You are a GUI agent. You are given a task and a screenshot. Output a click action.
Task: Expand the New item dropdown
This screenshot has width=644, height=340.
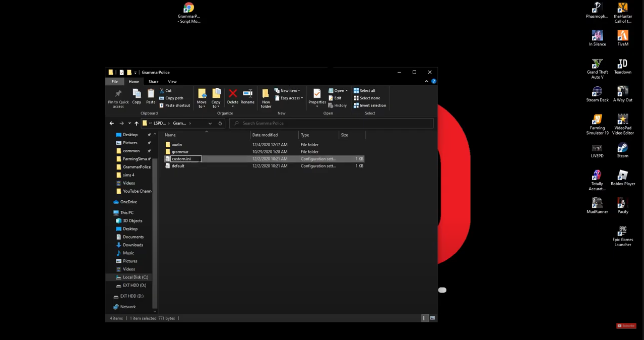(x=287, y=91)
